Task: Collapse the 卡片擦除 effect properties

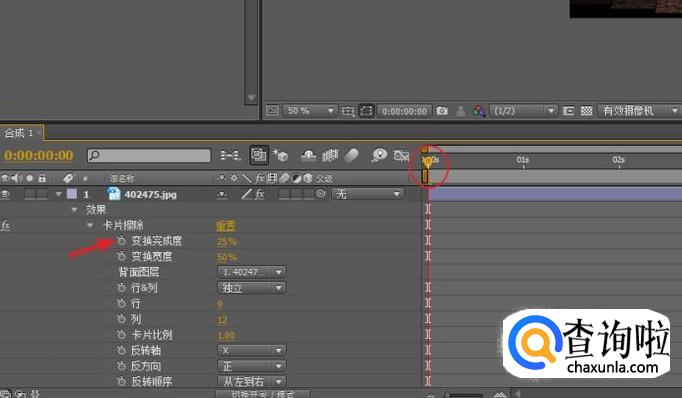Action: pos(90,225)
